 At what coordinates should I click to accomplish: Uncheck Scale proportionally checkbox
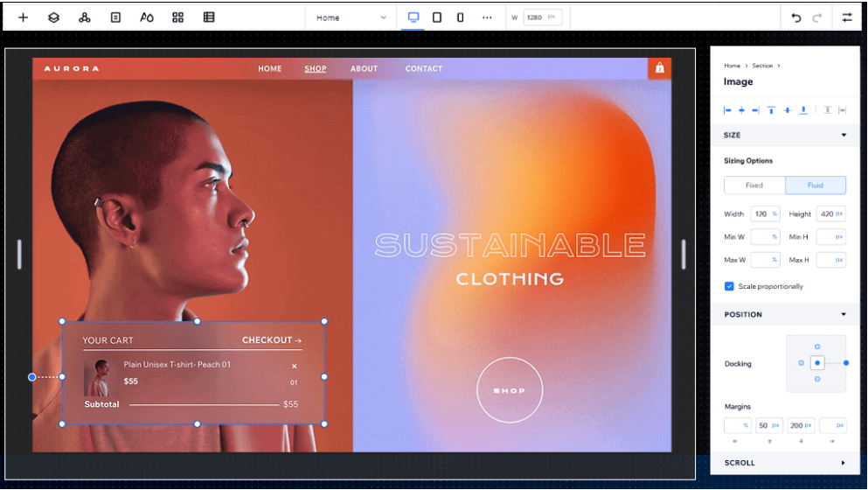click(x=729, y=286)
